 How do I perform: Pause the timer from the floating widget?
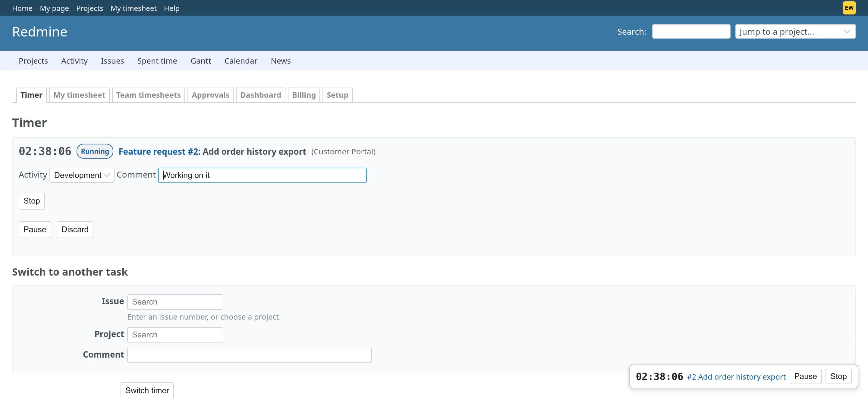point(805,376)
